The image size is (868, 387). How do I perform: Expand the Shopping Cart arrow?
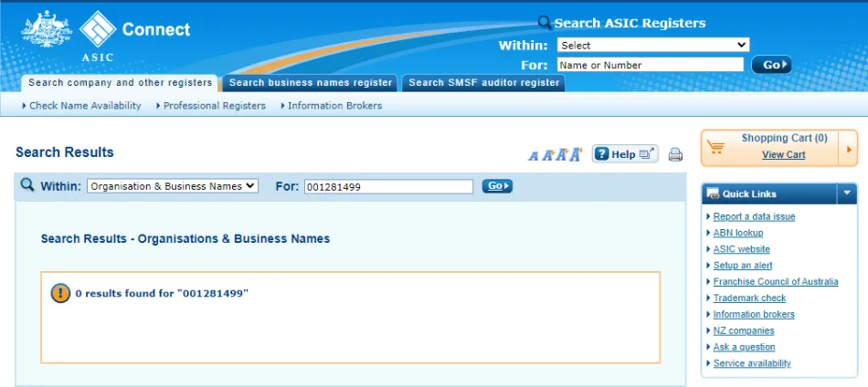(x=848, y=148)
